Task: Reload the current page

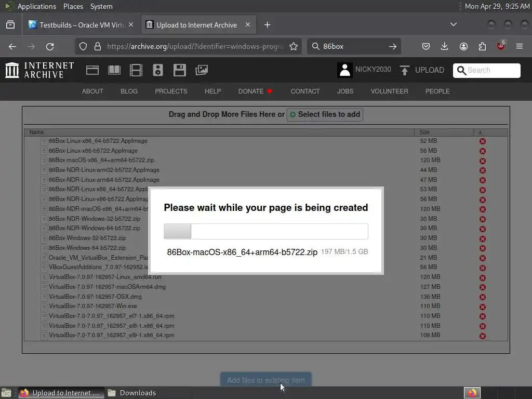Action: pyautogui.click(x=50, y=46)
